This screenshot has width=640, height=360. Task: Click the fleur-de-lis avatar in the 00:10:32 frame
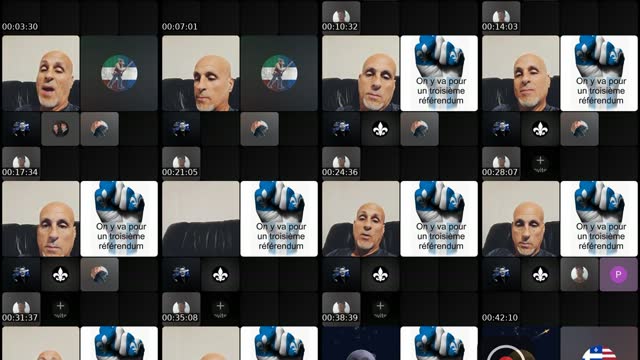[x=380, y=129]
